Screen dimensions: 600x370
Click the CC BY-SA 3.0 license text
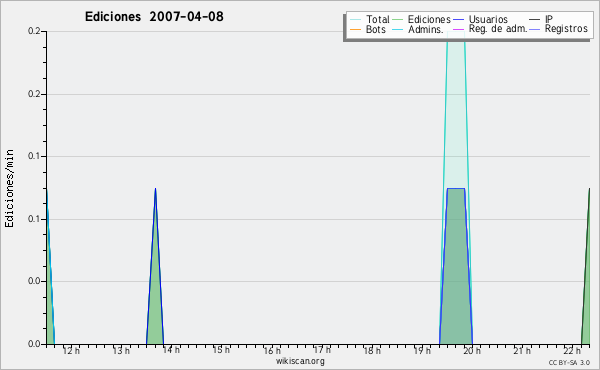point(569,362)
